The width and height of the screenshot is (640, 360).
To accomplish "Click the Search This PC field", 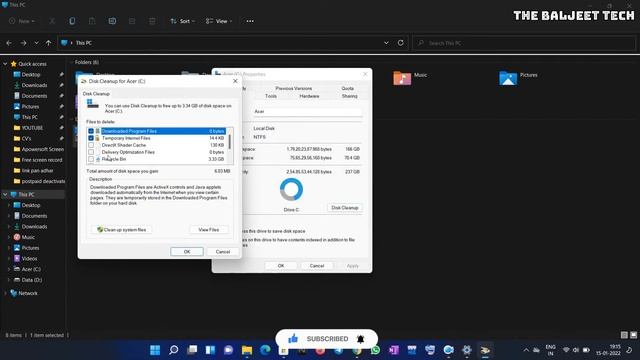I will tap(524, 43).
